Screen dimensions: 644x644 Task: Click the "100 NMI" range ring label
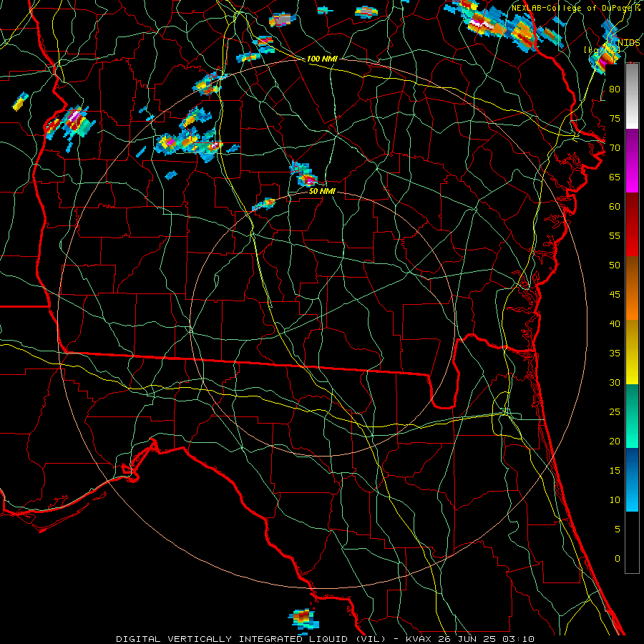pyautogui.click(x=322, y=59)
